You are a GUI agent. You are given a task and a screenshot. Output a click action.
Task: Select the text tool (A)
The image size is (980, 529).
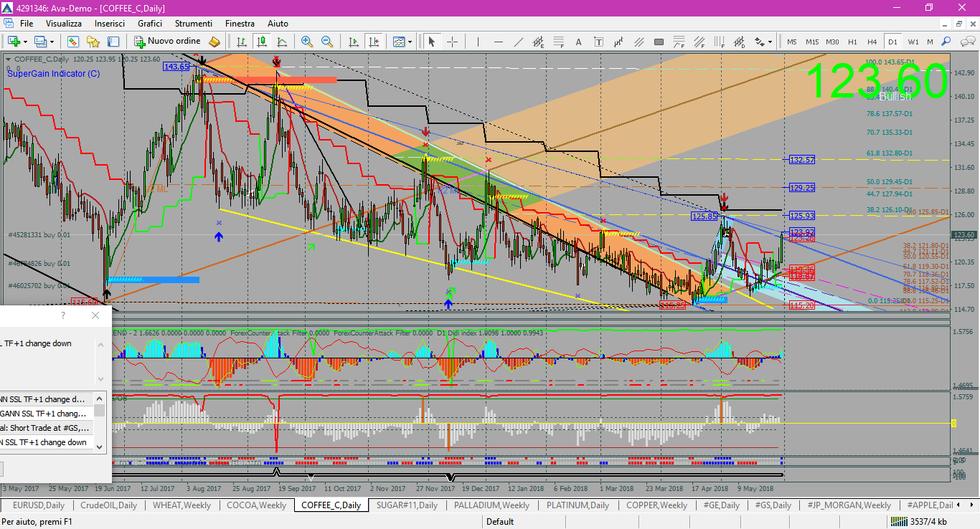580,42
